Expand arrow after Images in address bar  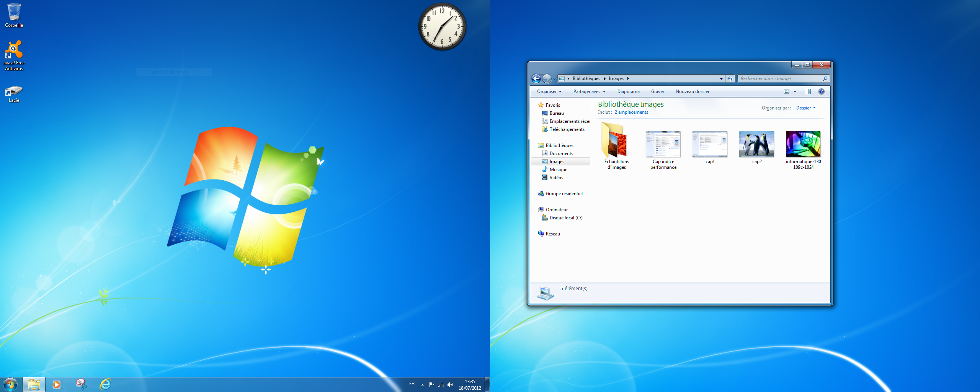(628, 78)
